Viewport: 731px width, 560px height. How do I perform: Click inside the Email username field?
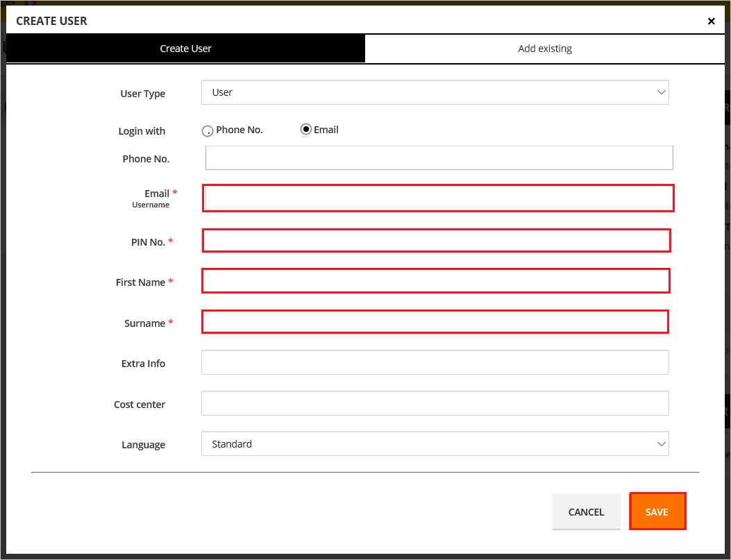pos(437,198)
